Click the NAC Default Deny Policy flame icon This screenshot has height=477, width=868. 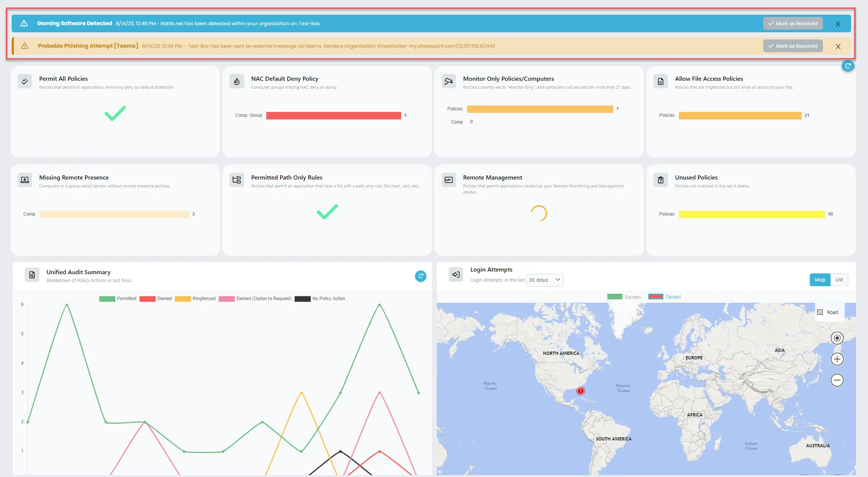237,81
